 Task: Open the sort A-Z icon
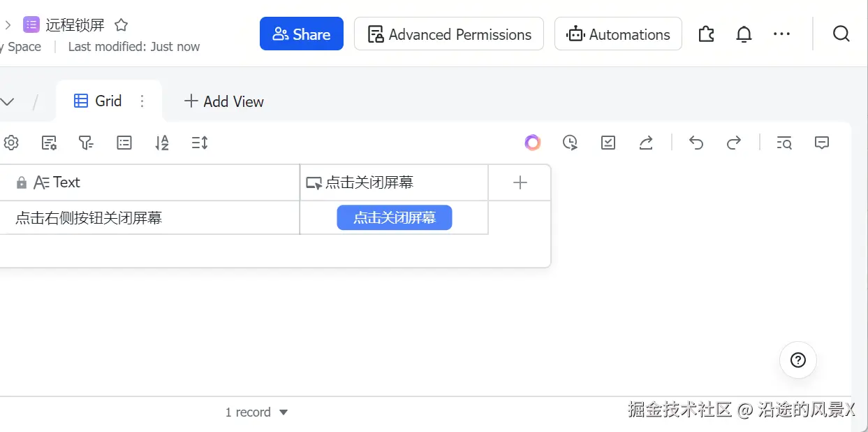[162, 143]
